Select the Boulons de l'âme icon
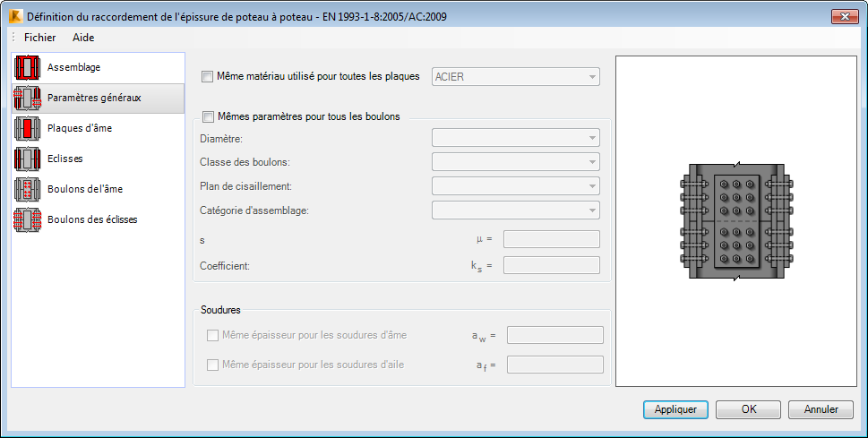 (28, 190)
